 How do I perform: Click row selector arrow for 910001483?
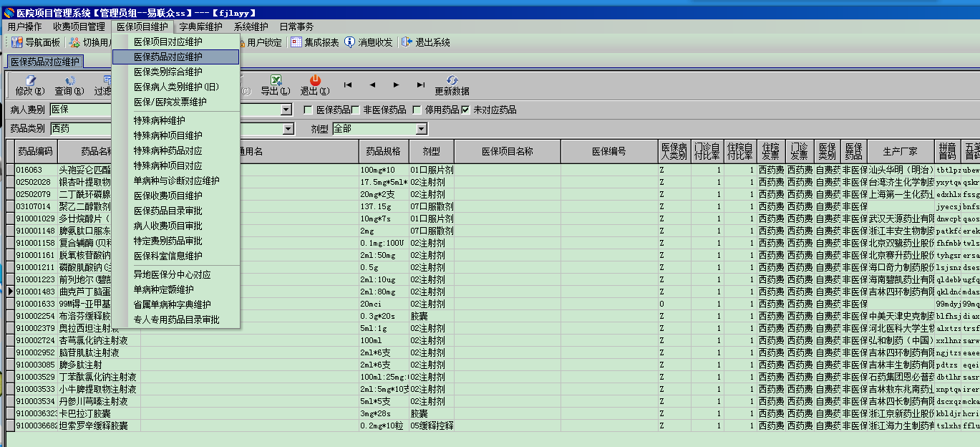(10, 292)
